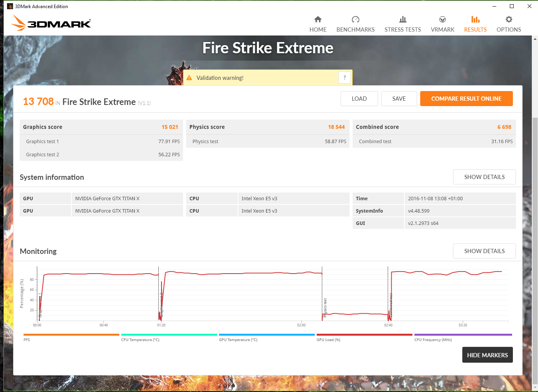
Task: Click the vertical scrollbar thumb
Action: point(535,250)
